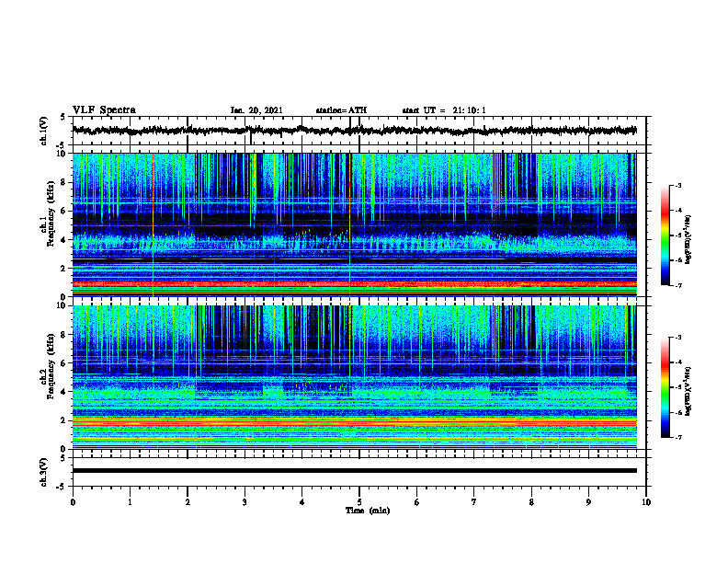Click the solid black ch.3 voltage trace
The image size is (728, 563).
pyautogui.click(x=354, y=471)
